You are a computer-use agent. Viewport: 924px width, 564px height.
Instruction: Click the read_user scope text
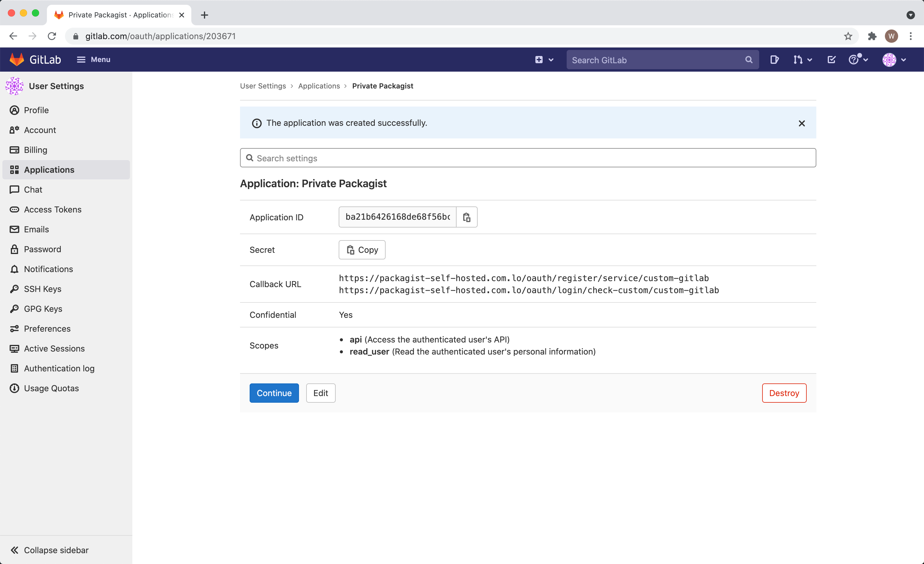(x=369, y=352)
